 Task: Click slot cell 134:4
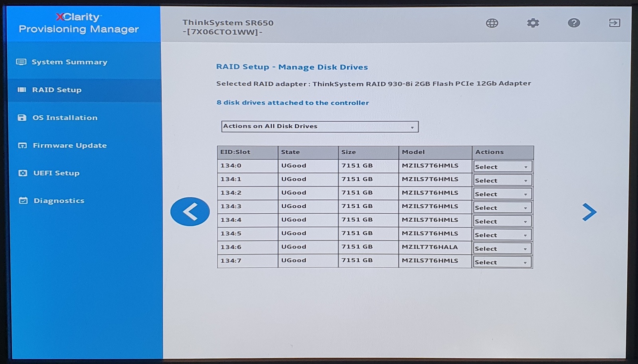coord(247,220)
